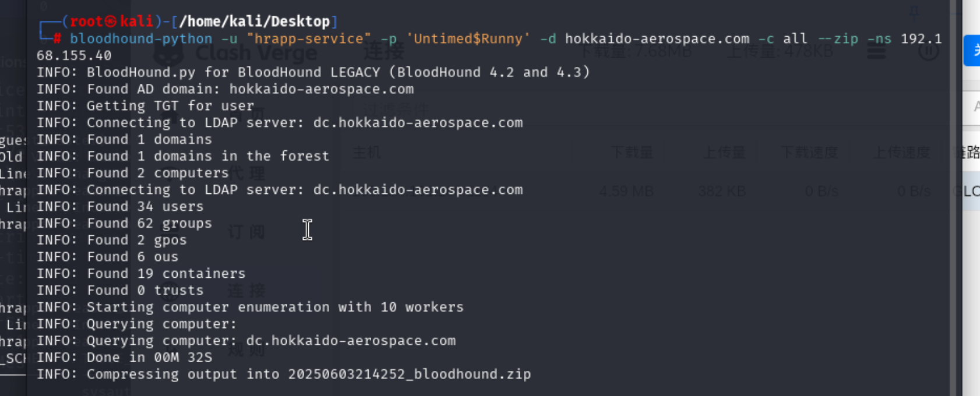Click the 'Found 1 domains' line
This screenshot has height=396, width=980.
pos(125,140)
